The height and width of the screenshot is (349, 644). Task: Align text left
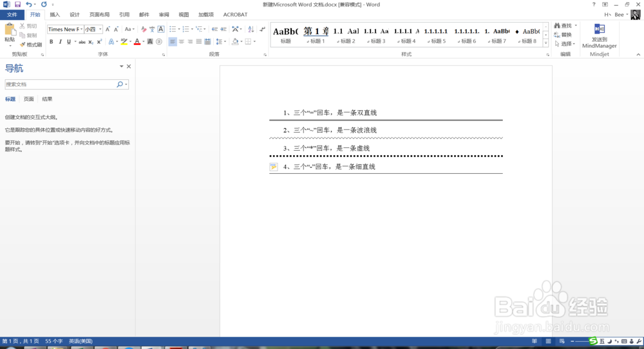coord(173,41)
